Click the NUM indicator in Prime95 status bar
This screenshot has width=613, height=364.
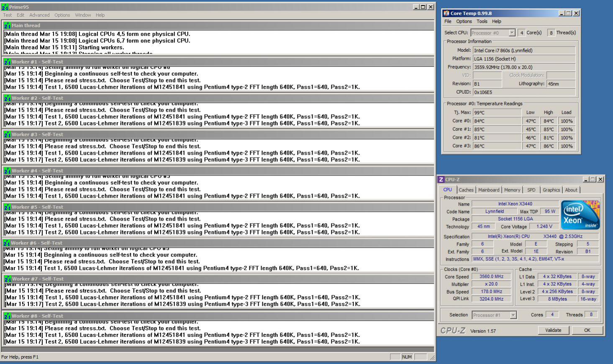tap(407, 357)
